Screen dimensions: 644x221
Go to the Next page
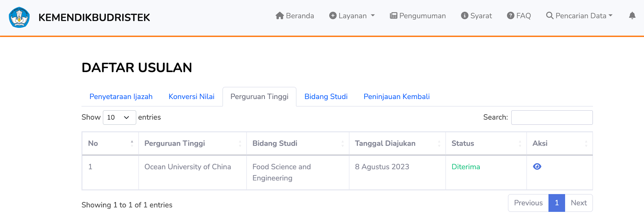click(578, 203)
